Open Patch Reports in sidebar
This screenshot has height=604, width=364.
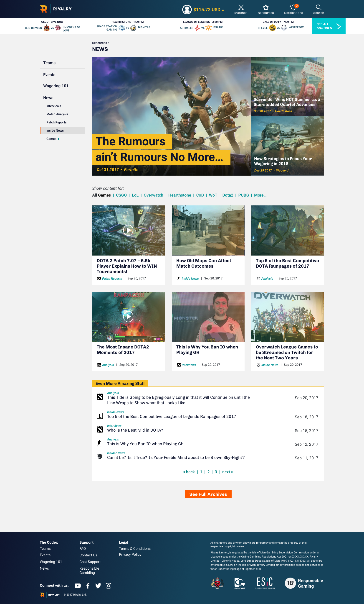pos(56,122)
